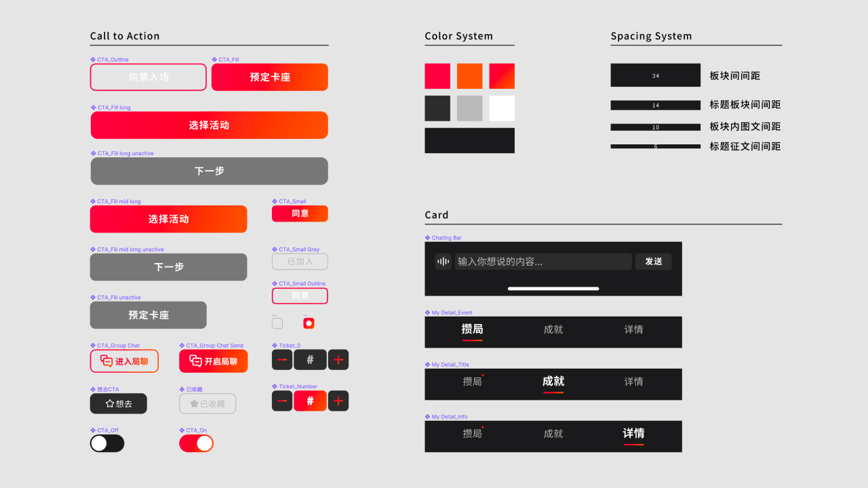Click the white home indicator bar

[553, 289]
